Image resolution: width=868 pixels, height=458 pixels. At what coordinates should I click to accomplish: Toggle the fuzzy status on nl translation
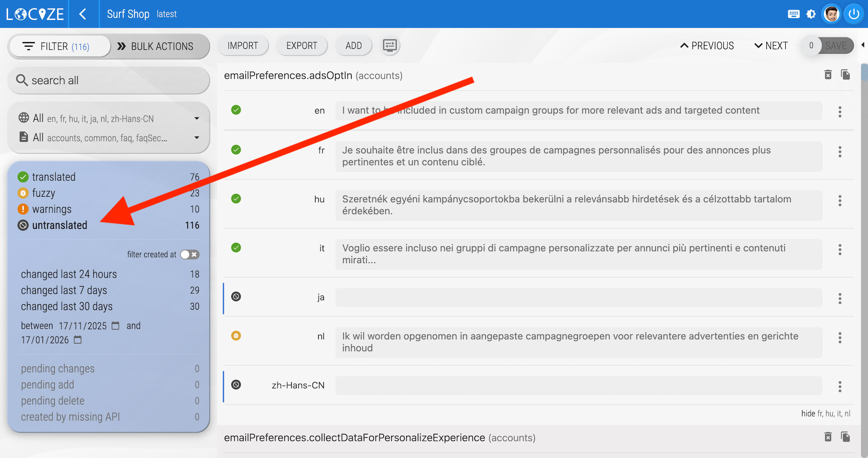(236, 336)
